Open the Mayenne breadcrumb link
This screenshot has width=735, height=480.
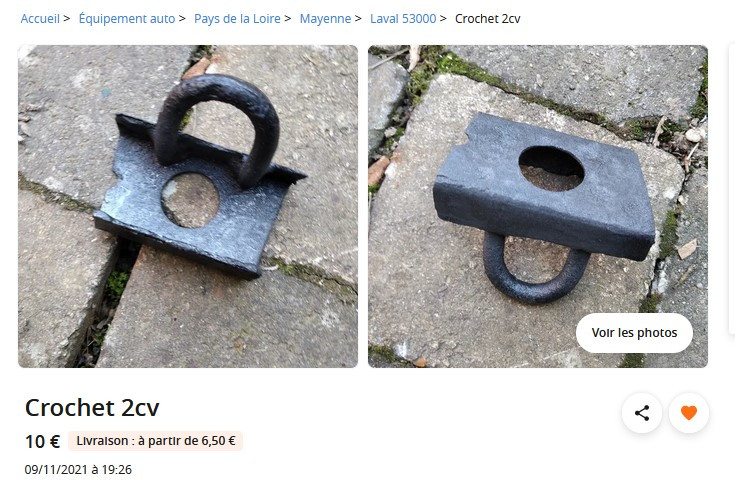point(325,19)
